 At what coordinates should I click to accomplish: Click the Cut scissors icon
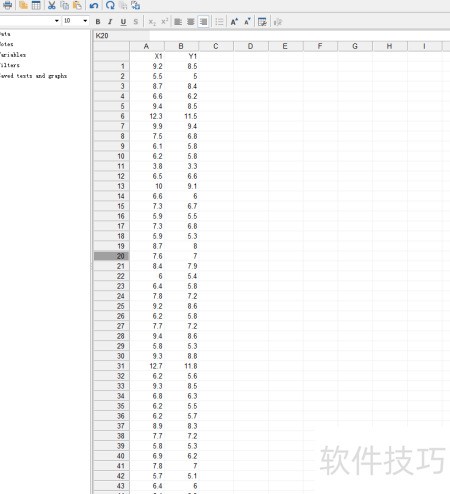point(52,5)
